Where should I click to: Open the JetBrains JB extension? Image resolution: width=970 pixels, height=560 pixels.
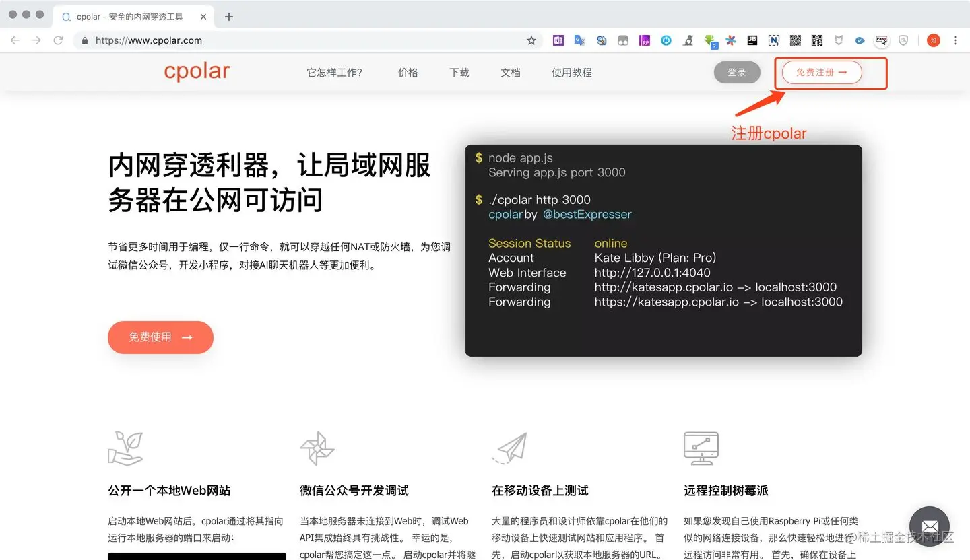pyautogui.click(x=752, y=40)
